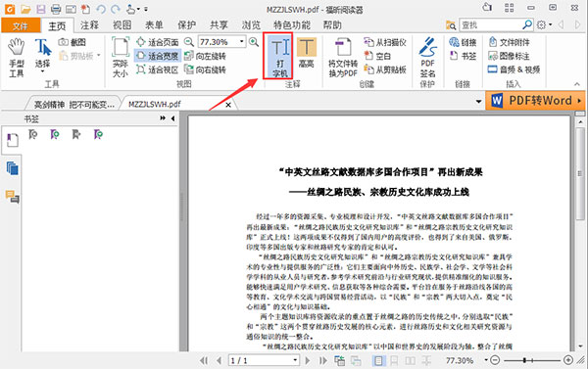The width and height of the screenshot is (588, 369).
Task: Click the zoom out magnifier icon
Action: click(189, 41)
